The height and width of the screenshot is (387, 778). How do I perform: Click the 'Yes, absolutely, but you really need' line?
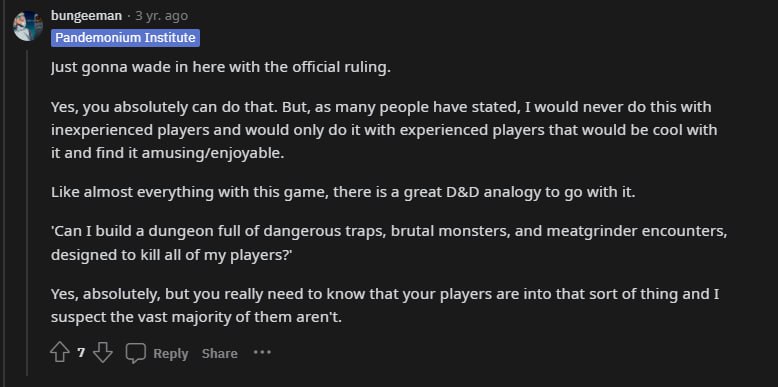click(x=385, y=294)
